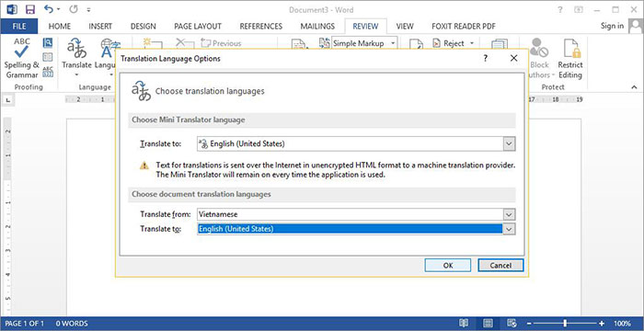Click the dialog help question mark

pyautogui.click(x=486, y=58)
